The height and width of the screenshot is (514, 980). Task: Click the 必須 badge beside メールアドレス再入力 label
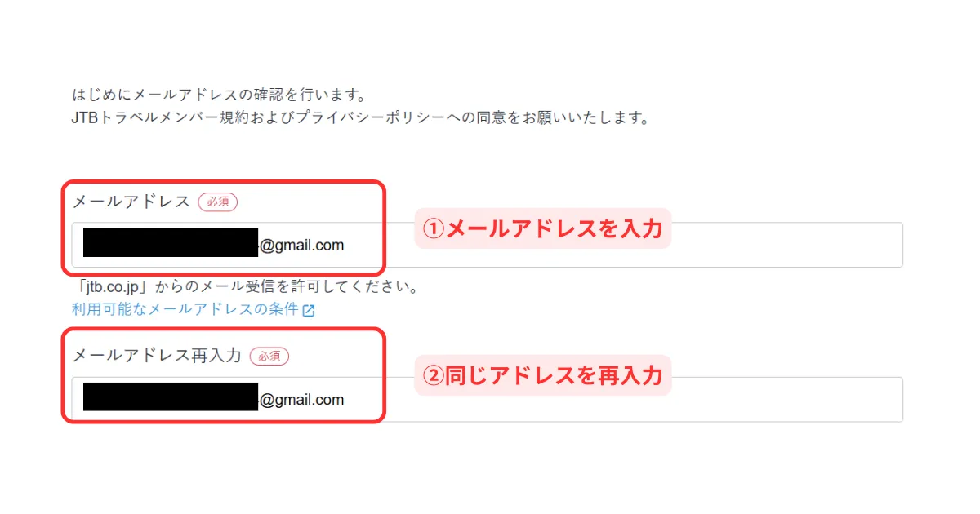click(269, 356)
